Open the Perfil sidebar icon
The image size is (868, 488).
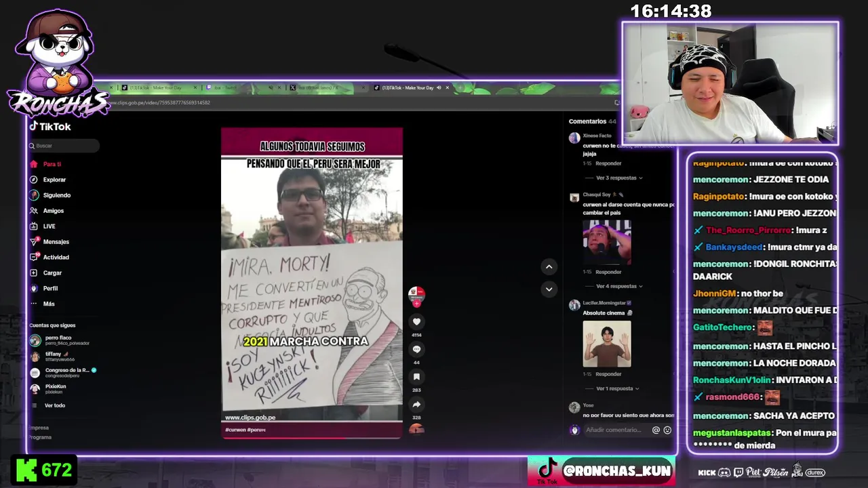34,288
